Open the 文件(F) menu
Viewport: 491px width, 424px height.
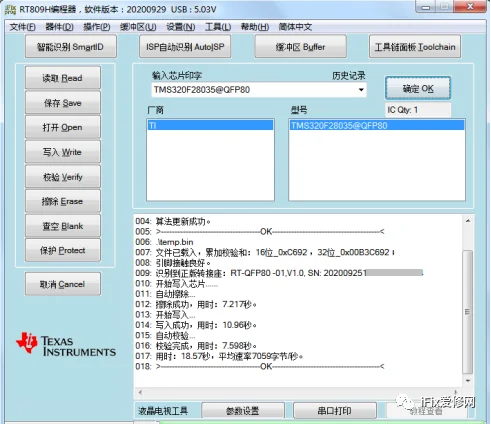tap(22, 27)
